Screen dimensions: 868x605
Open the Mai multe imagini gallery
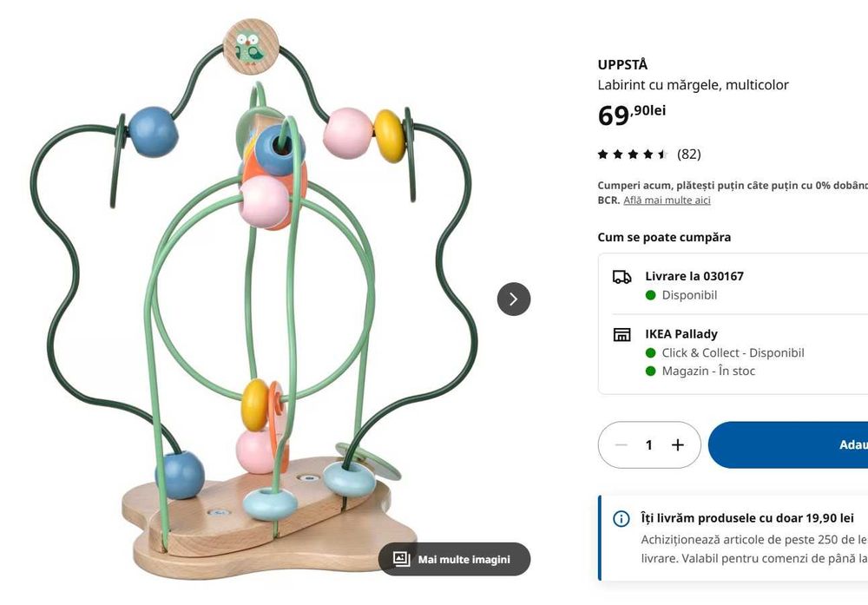pos(454,559)
